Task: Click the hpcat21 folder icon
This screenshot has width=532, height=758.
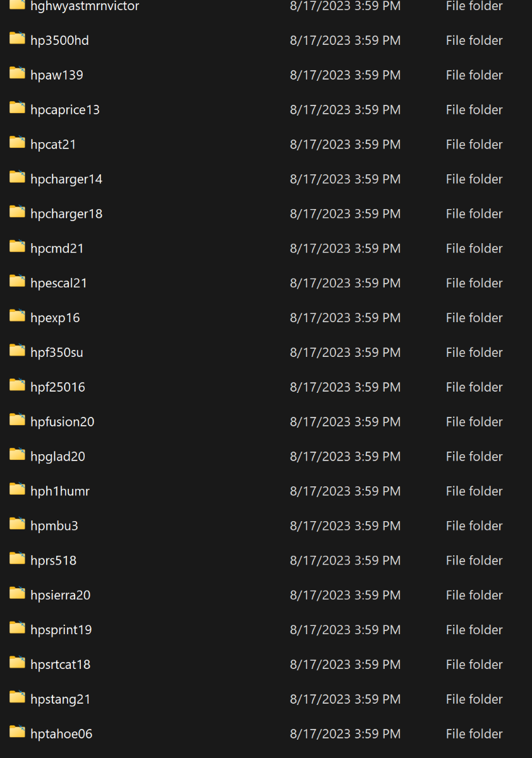Action: point(17,143)
